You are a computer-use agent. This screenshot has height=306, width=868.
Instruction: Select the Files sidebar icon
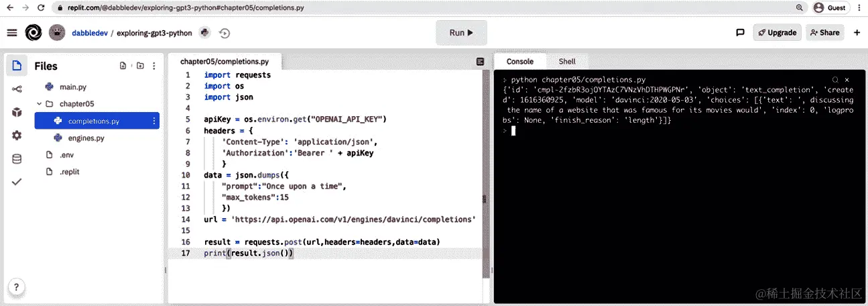point(17,66)
